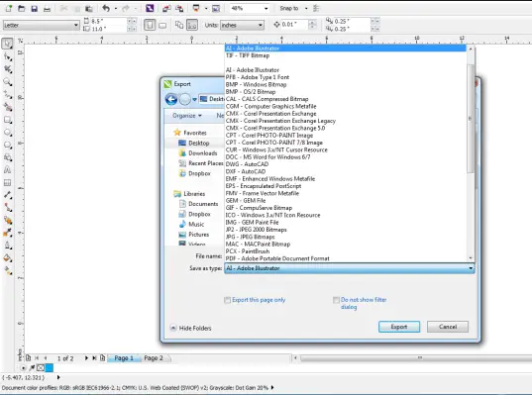The image size is (532, 395).
Task: Expand the Organize menu arrow
Action: [x=200, y=116]
